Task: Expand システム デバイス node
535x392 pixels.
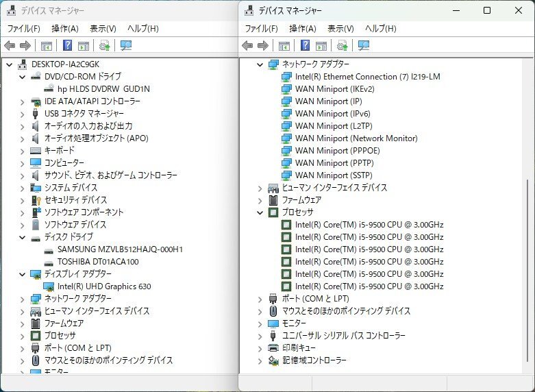Action: click(22, 188)
